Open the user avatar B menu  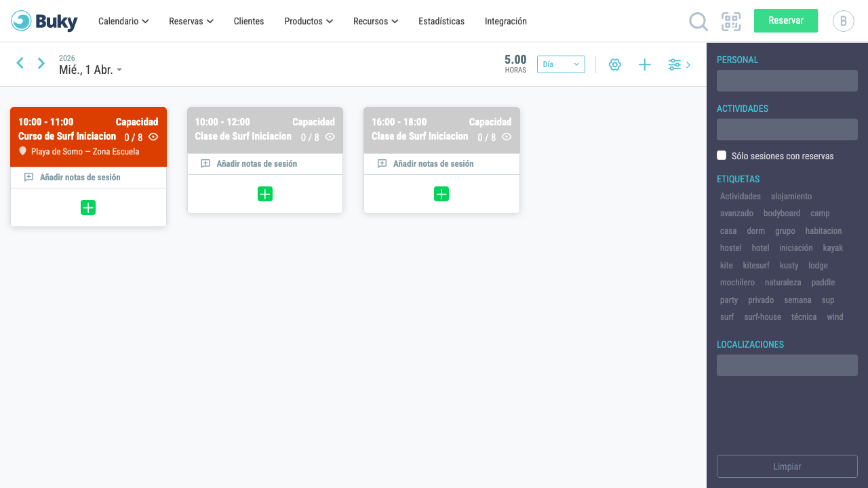pyautogui.click(x=844, y=21)
